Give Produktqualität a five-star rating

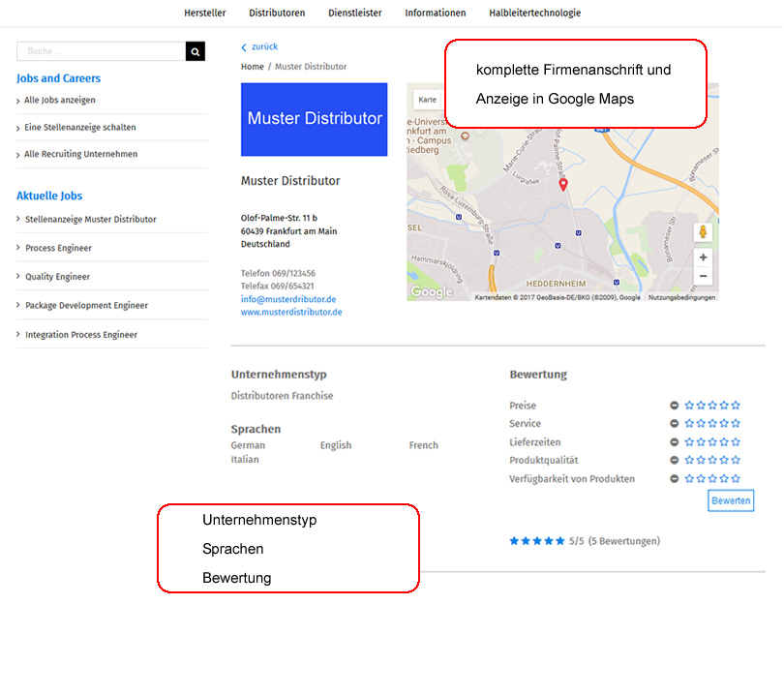(736, 460)
